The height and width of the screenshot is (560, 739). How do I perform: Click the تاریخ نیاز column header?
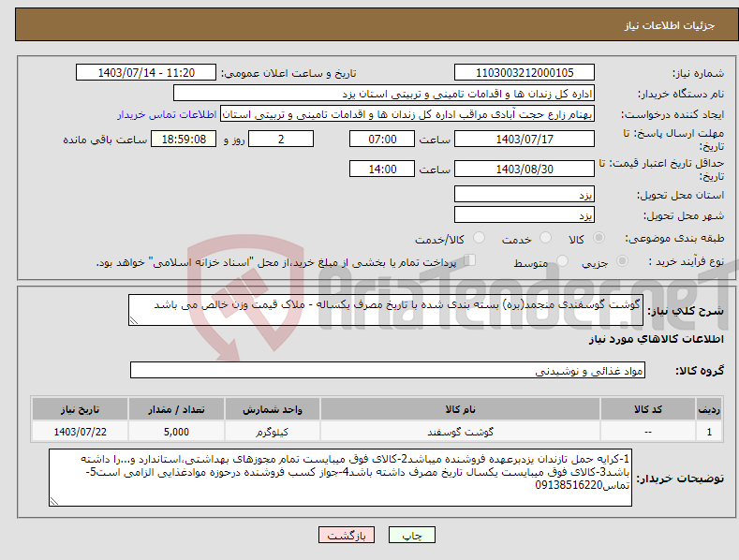point(81,409)
